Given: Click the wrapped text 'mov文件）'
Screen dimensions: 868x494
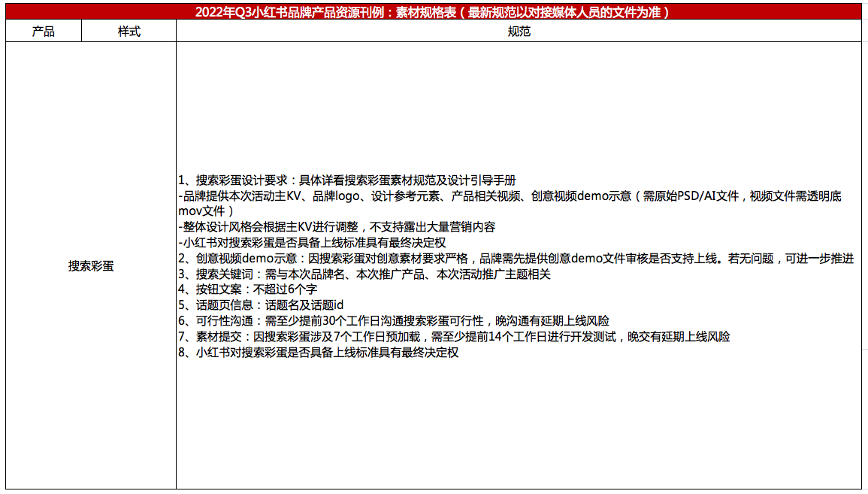Looking at the screenshot, I should pos(201,211).
